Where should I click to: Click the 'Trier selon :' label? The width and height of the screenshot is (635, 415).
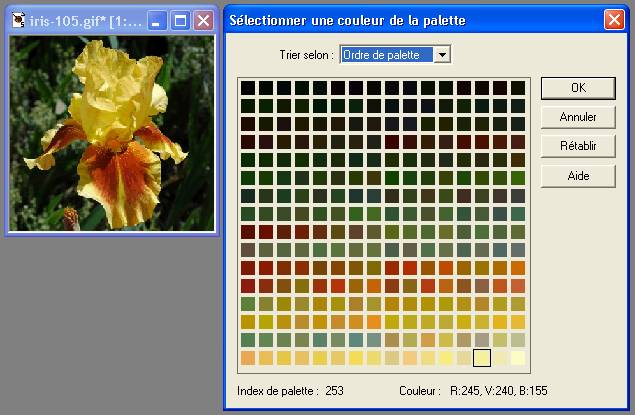click(x=307, y=55)
